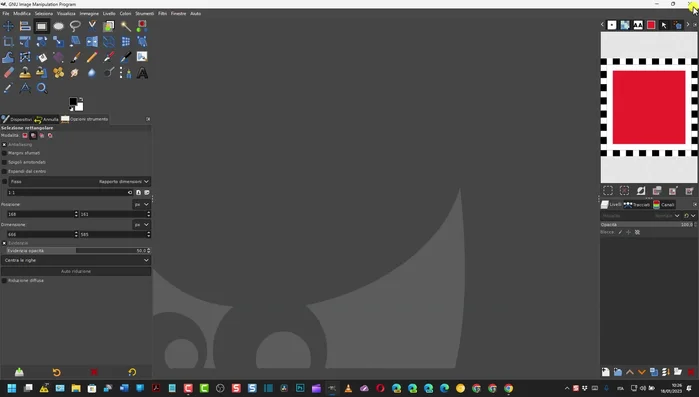Select the Scissors Select tool
The image size is (699, 397).
tap(92, 26)
